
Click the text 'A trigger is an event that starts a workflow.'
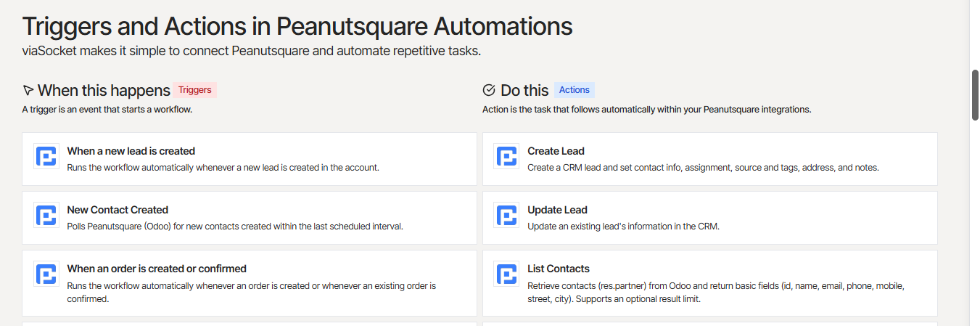[x=107, y=110]
